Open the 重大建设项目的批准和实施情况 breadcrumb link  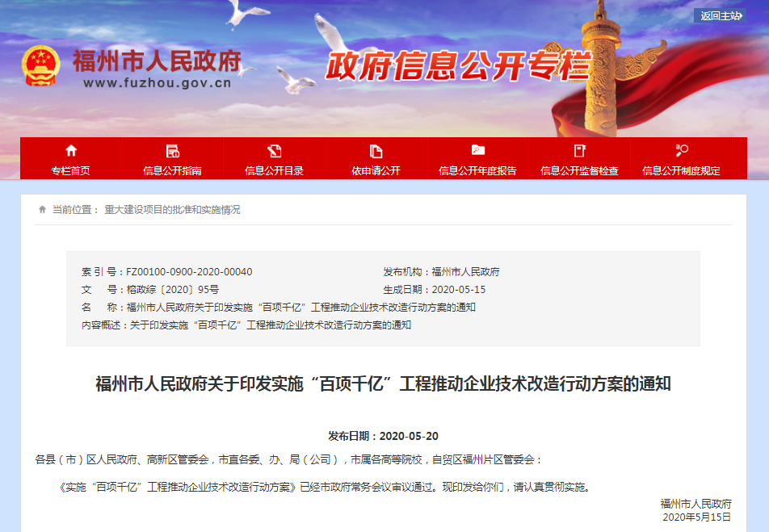pyautogui.click(x=172, y=210)
